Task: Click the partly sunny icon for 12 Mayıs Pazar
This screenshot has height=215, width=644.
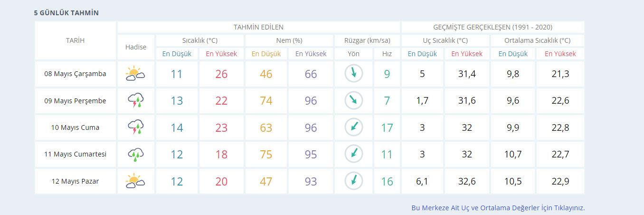Action: coord(135,181)
